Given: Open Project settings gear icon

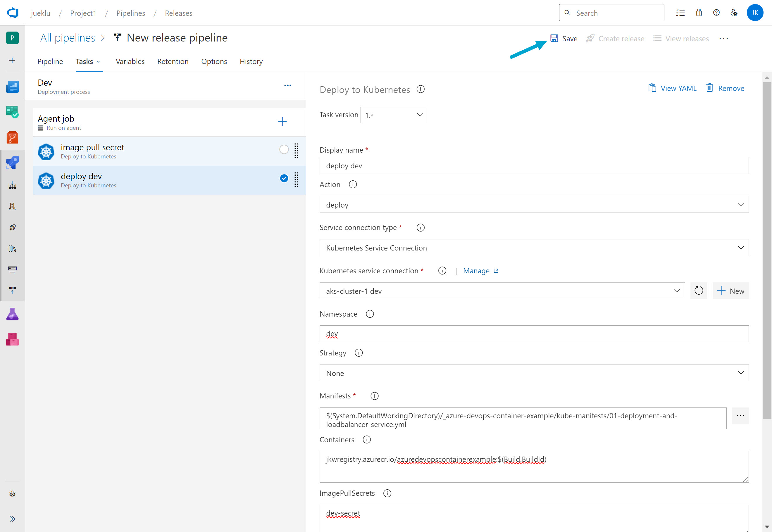Looking at the screenshot, I should [x=12, y=494].
